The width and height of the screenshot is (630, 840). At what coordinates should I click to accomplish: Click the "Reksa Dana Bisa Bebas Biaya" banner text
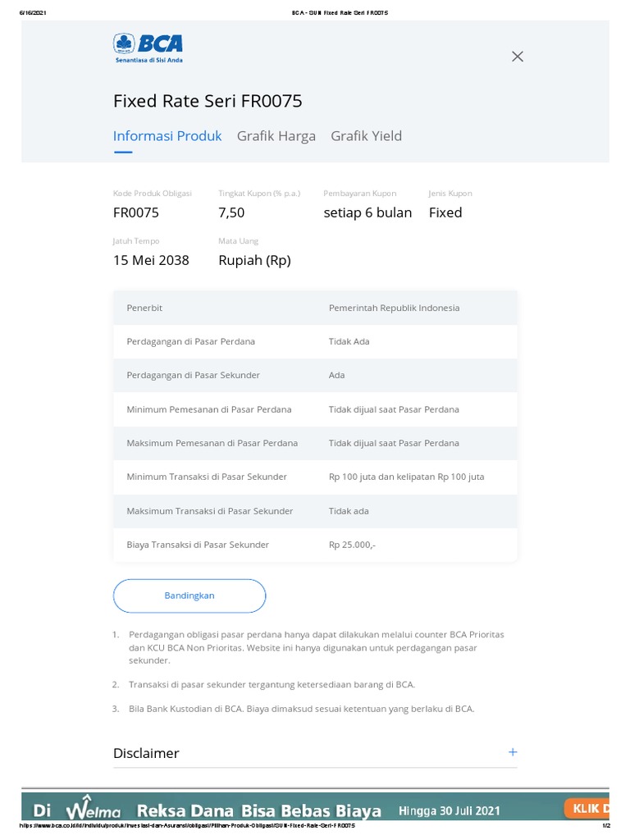coord(258,811)
